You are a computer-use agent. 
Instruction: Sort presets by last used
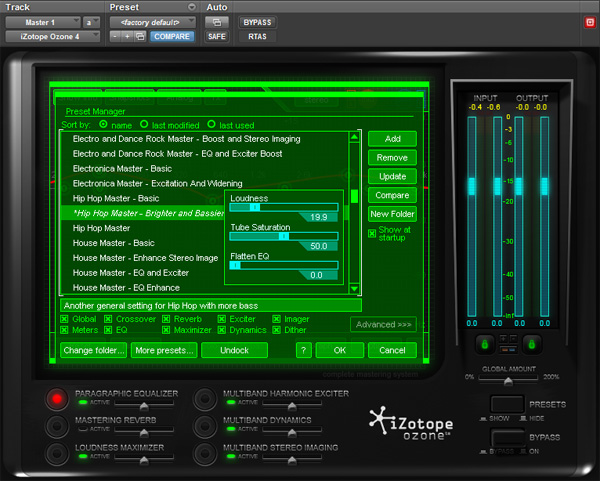tap(211, 124)
